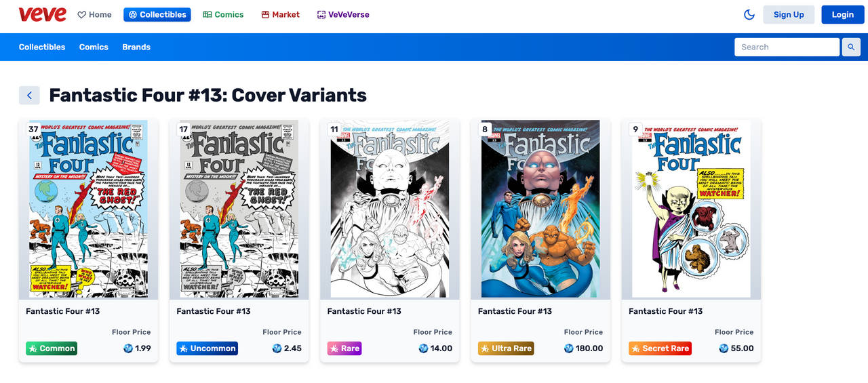Screen dimensions: 868x383
Task: Click the Common rarity badge
Action: (52, 348)
